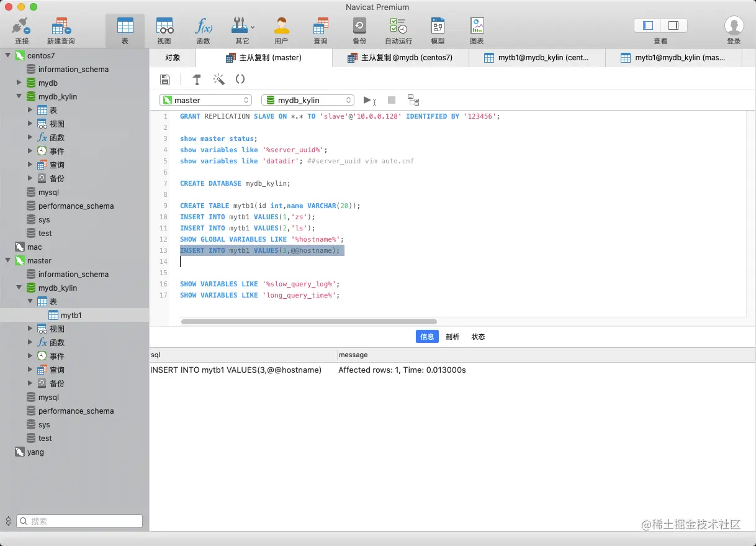Image resolution: width=756 pixels, height=546 pixels.
Task: Click the editor horizontal scrollbar
Action: [308, 322]
